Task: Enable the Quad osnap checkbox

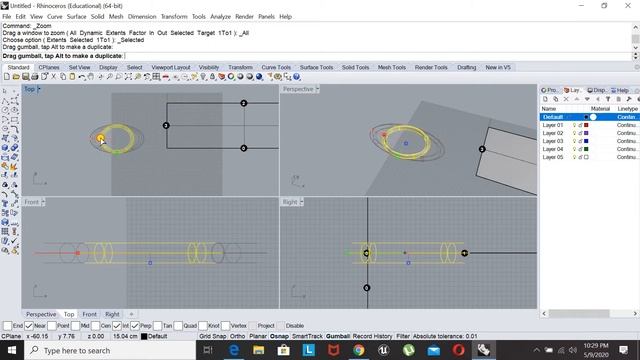Action: [x=178, y=326]
